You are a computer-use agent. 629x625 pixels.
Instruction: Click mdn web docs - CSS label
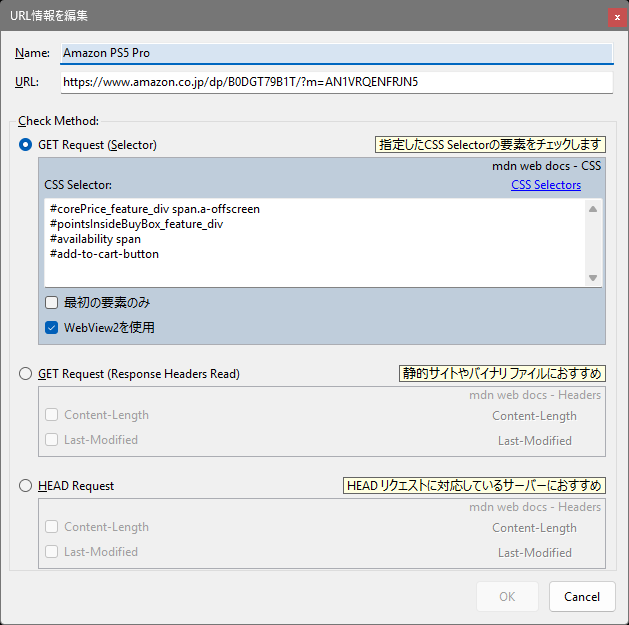click(546, 166)
